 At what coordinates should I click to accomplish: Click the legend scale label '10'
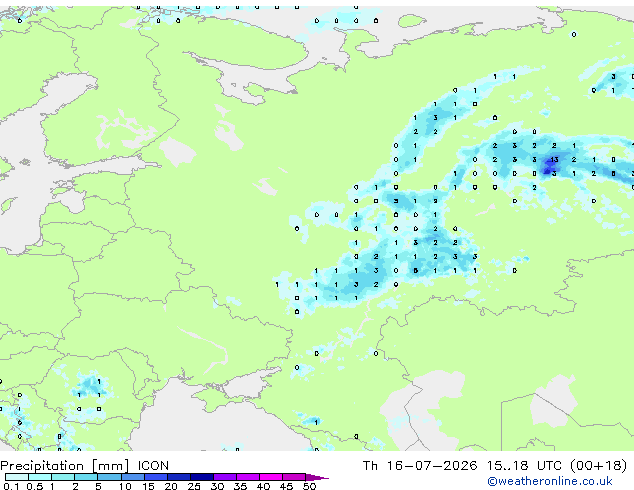(x=125, y=486)
